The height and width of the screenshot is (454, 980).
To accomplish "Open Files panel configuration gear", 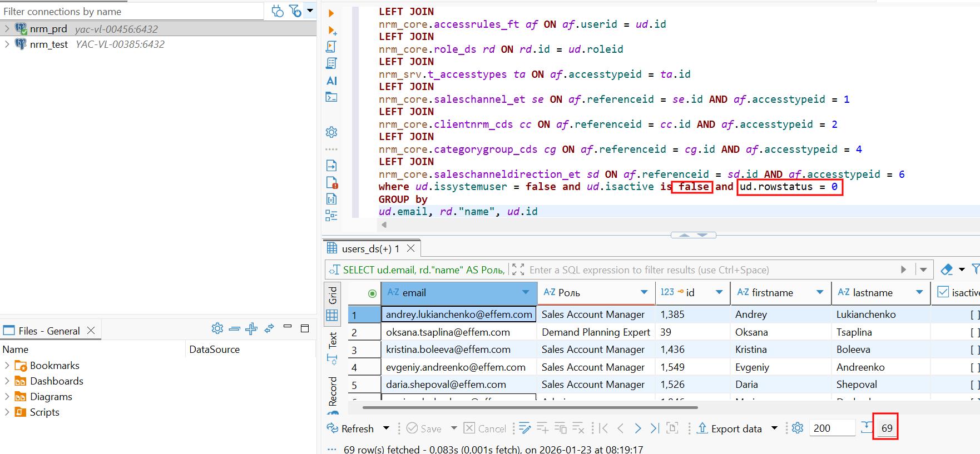I will [217, 329].
